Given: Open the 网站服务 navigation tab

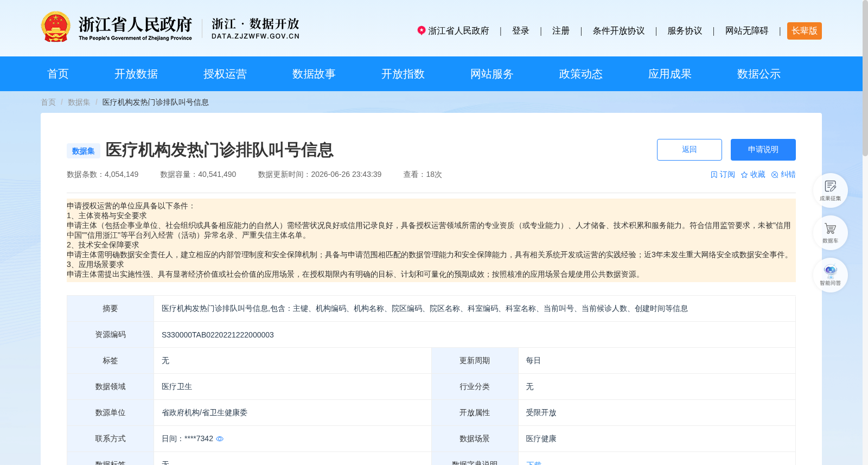Looking at the screenshot, I should click(x=492, y=74).
